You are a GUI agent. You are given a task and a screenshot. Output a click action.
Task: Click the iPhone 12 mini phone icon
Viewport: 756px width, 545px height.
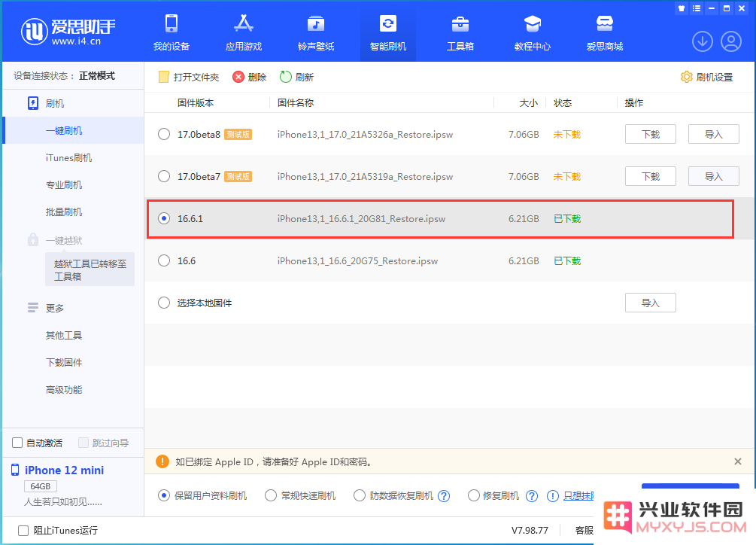pyautogui.click(x=15, y=470)
